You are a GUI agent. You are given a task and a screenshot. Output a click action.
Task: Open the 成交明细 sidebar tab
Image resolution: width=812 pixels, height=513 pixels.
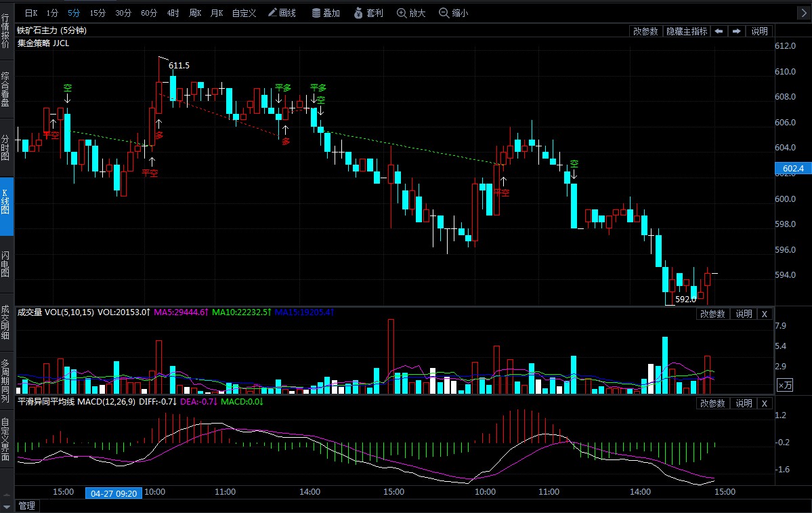coord(5,323)
